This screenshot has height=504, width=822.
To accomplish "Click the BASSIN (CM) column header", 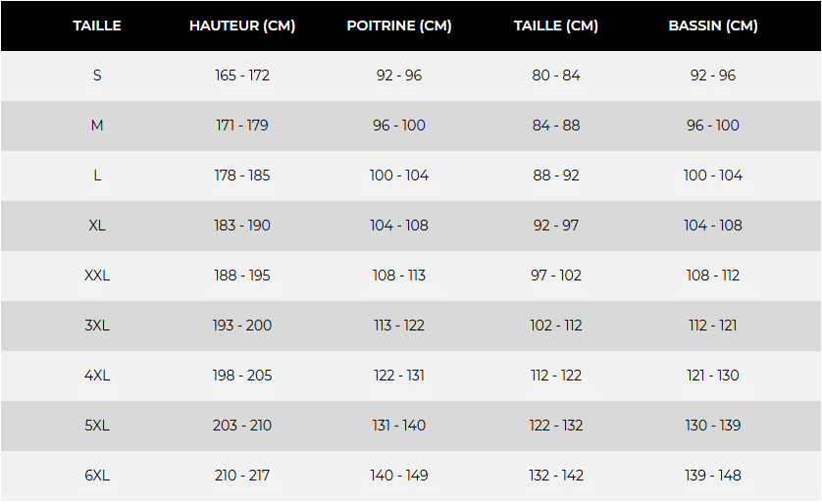I will (712, 25).
